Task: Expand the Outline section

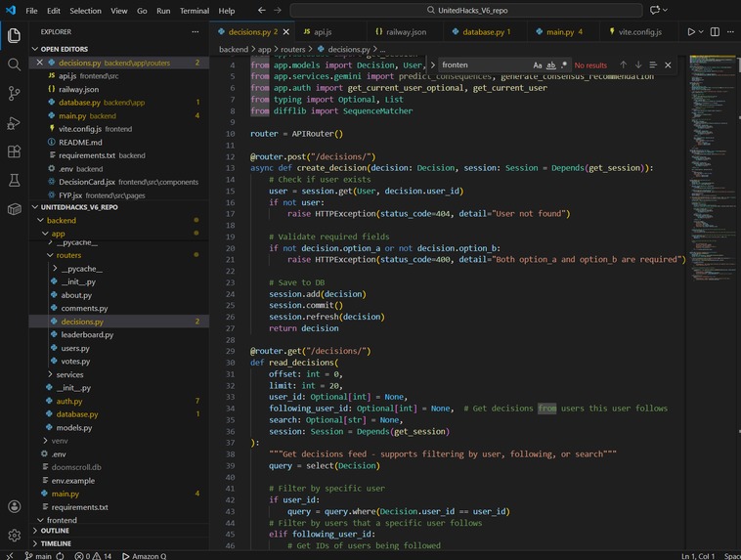Action: pyautogui.click(x=34, y=531)
